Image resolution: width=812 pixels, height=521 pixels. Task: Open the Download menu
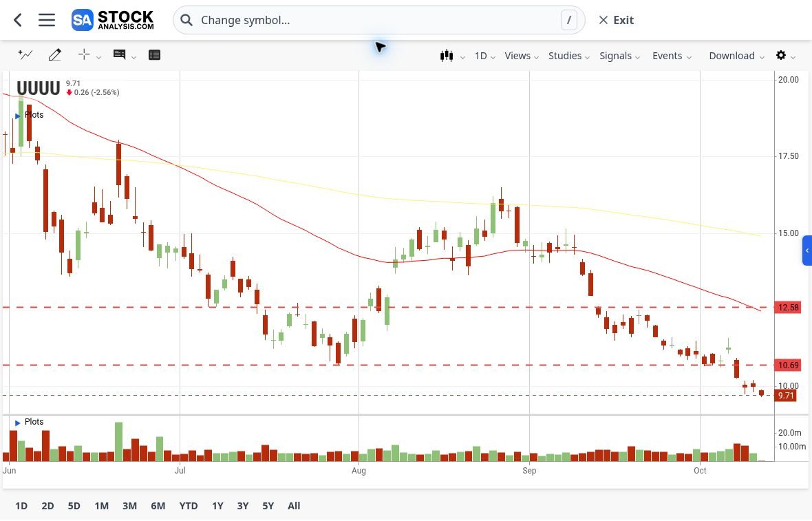click(736, 56)
